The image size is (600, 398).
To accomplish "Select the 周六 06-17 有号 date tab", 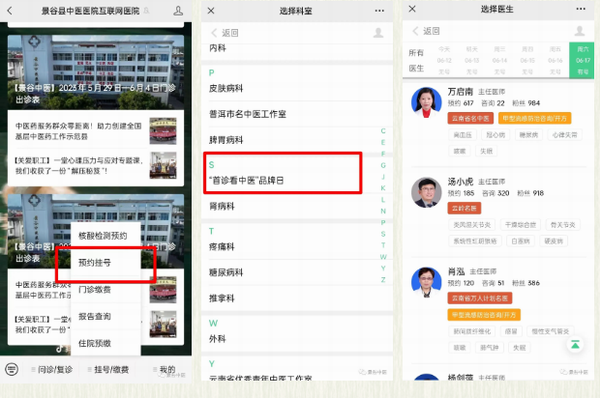I will [582, 60].
